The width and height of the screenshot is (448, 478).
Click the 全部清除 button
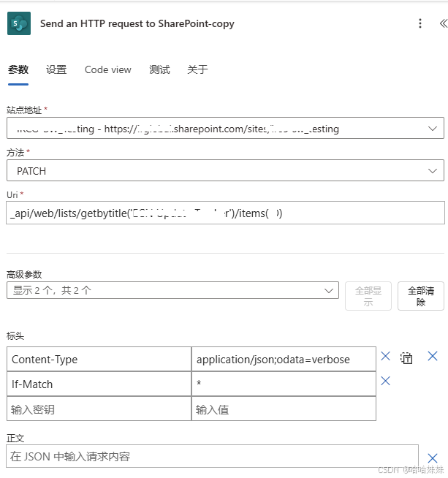(x=421, y=296)
